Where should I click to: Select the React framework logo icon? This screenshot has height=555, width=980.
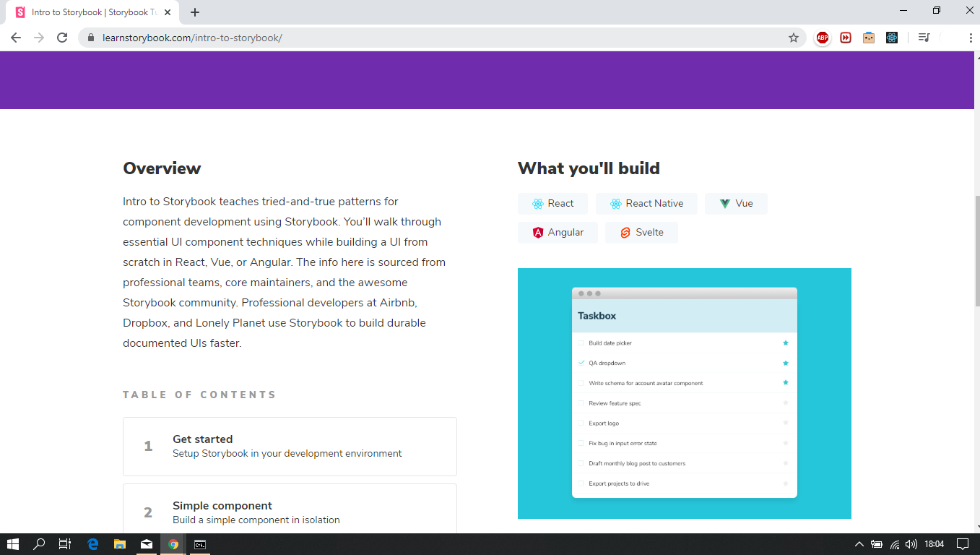pyautogui.click(x=537, y=203)
